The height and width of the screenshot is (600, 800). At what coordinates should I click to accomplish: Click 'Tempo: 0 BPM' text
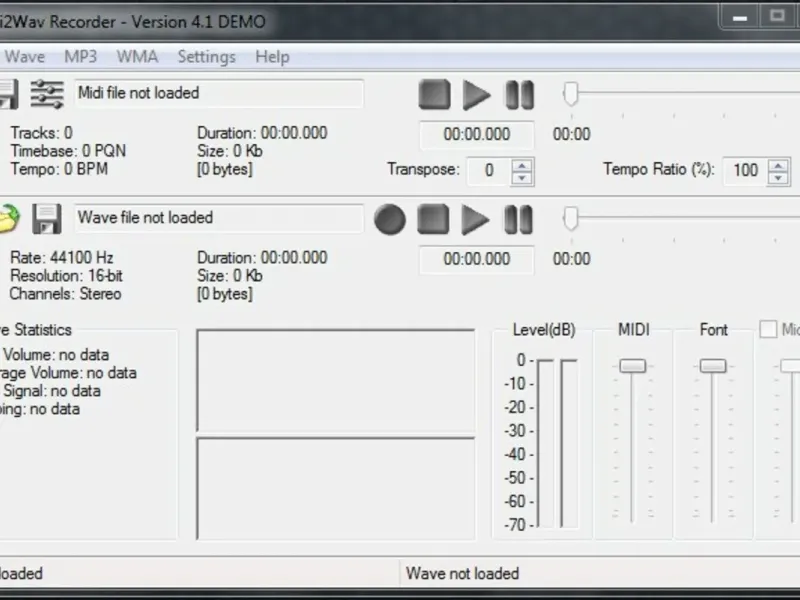59,169
